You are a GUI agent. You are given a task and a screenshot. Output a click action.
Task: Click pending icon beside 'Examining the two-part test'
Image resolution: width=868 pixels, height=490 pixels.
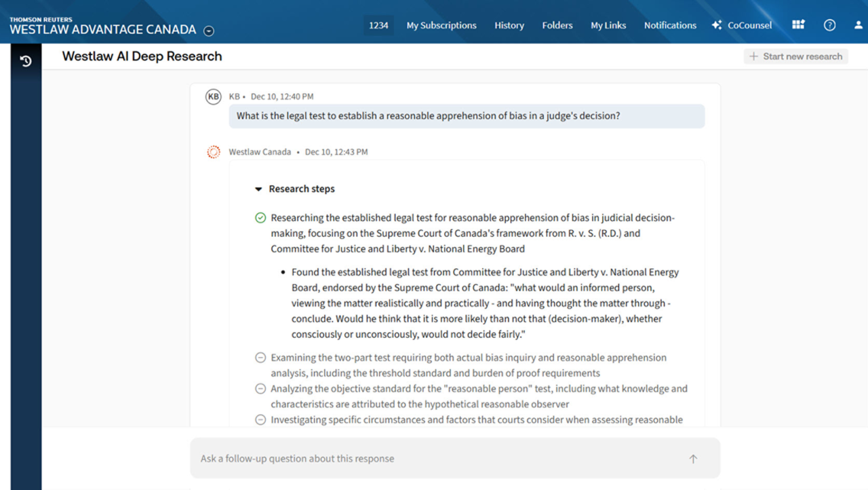260,358
